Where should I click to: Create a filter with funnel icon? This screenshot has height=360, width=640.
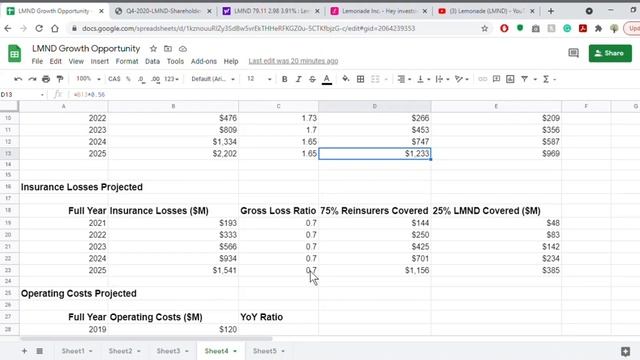click(524, 79)
